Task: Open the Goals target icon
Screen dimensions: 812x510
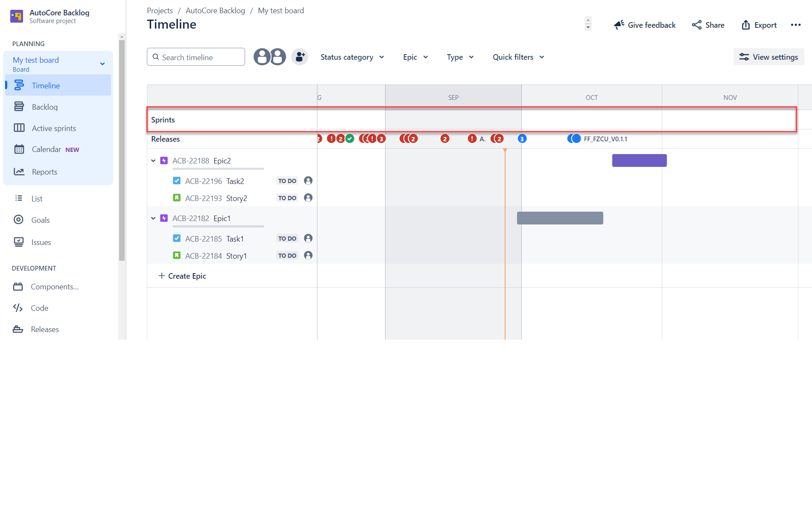Action: [x=18, y=220]
